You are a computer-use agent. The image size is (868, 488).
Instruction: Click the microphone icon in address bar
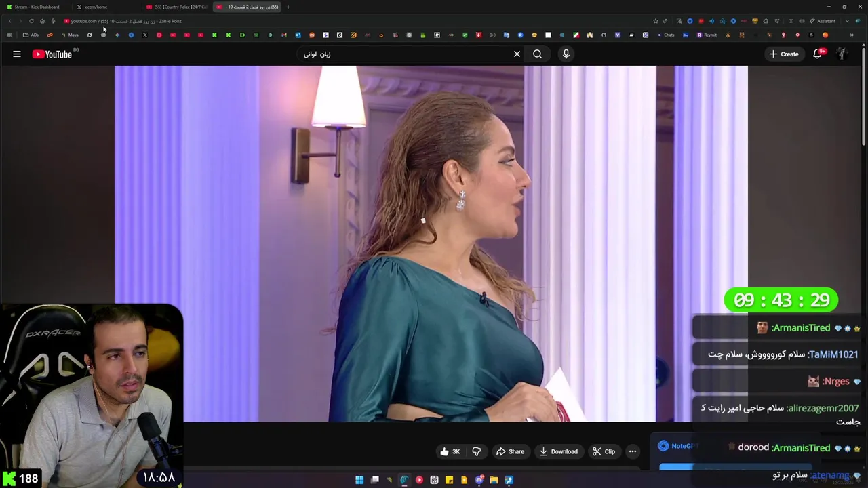(53, 21)
